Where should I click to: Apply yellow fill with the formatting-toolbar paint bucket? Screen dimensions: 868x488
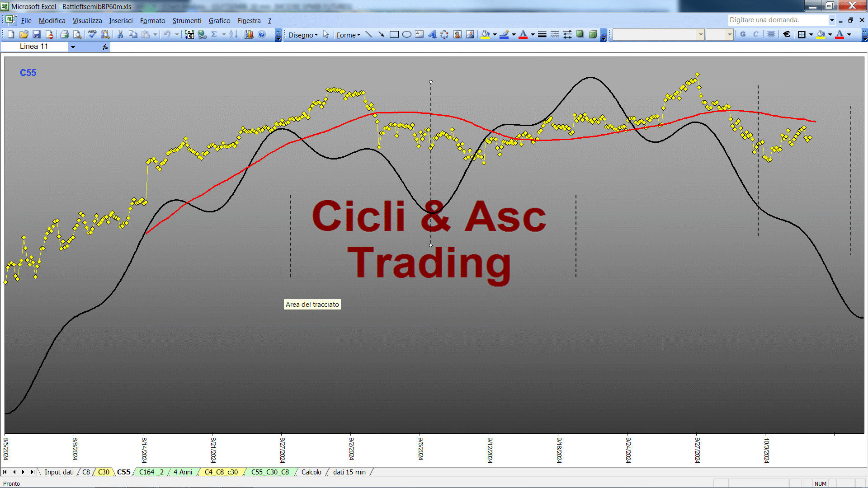tap(821, 35)
